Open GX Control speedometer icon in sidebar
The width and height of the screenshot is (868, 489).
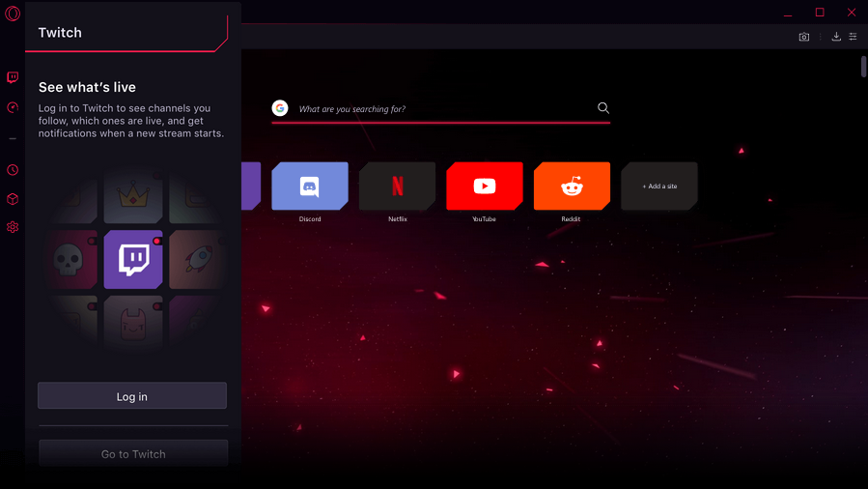click(x=13, y=107)
